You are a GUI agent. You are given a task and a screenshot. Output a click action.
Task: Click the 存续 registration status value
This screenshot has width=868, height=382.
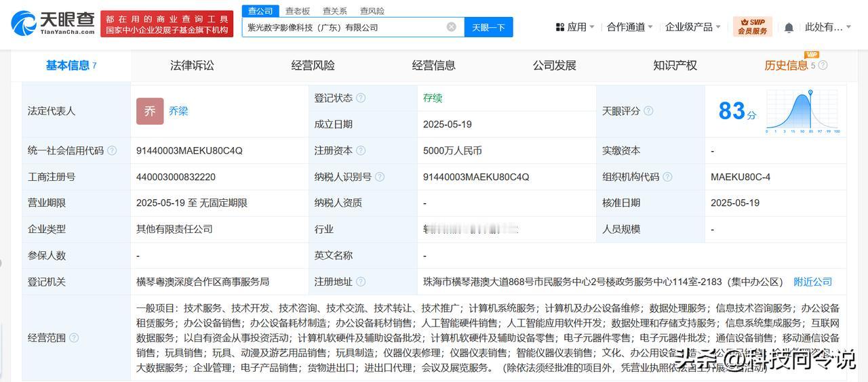pyautogui.click(x=433, y=98)
